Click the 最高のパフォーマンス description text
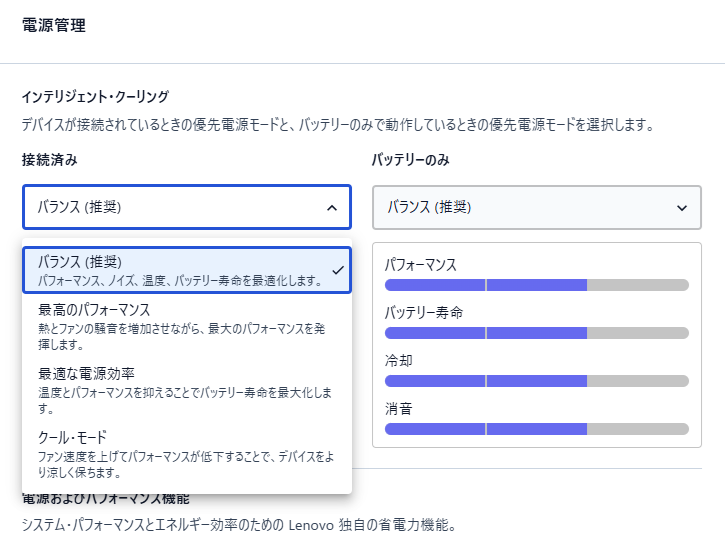This screenshot has width=725, height=540. point(182,337)
